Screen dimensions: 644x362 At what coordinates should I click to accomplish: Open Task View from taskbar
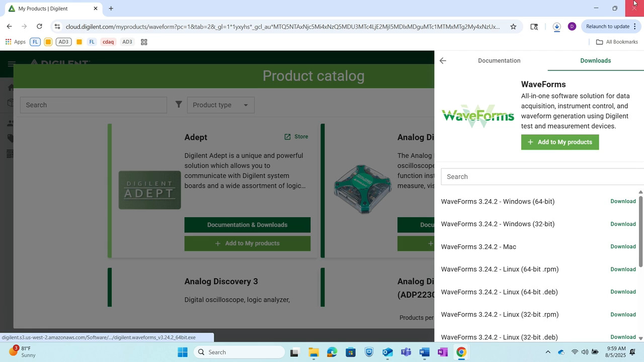point(295,352)
